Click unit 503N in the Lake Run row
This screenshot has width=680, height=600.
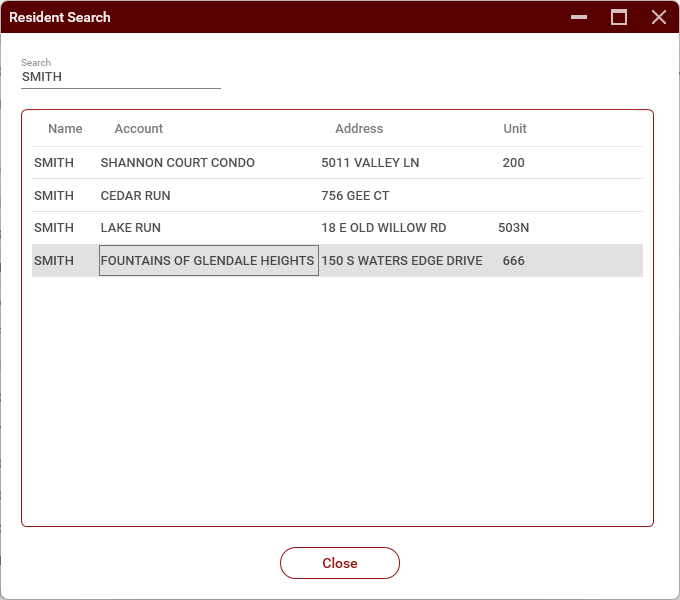[x=514, y=228]
